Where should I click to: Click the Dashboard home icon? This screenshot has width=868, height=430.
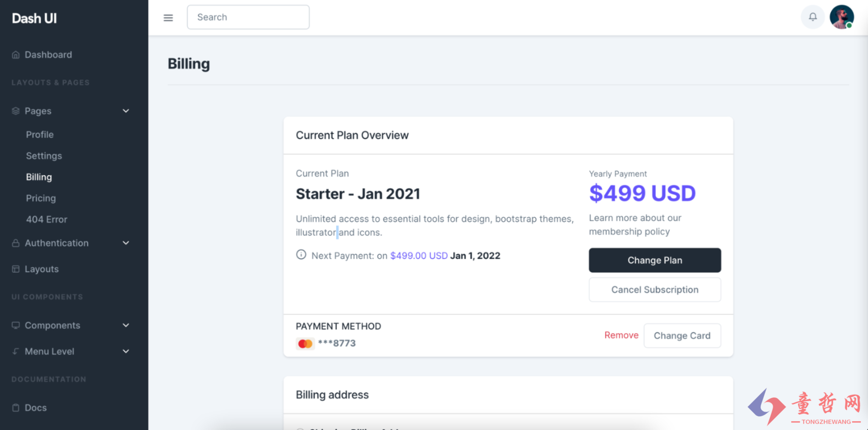pyautogui.click(x=16, y=55)
